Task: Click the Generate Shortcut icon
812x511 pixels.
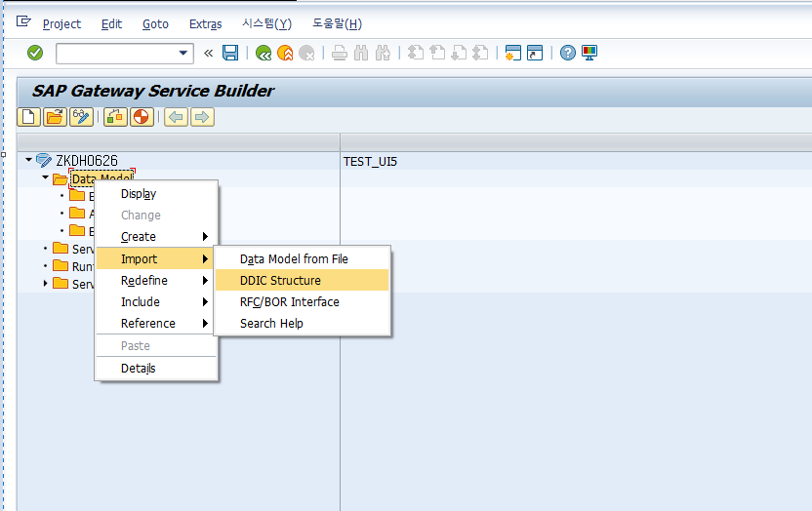Action: click(x=535, y=53)
